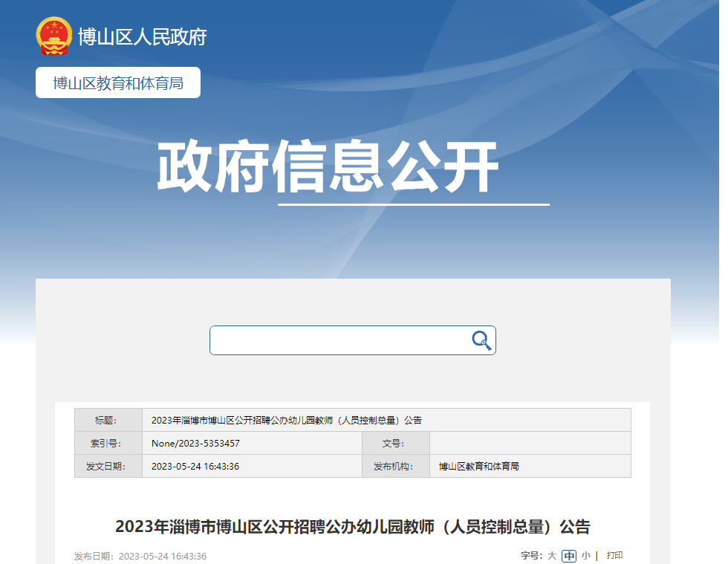
Task: Set font size to 大 (large)
Action: pyautogui.click(x=552, y=556)
